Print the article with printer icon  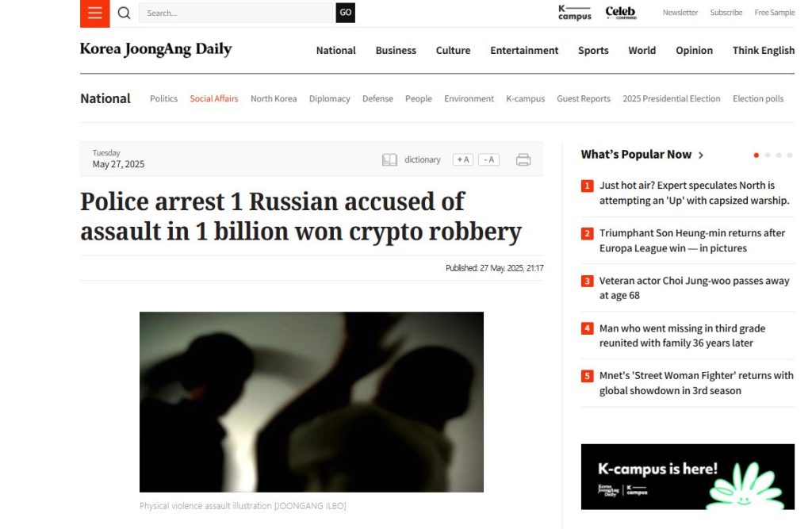523,160
